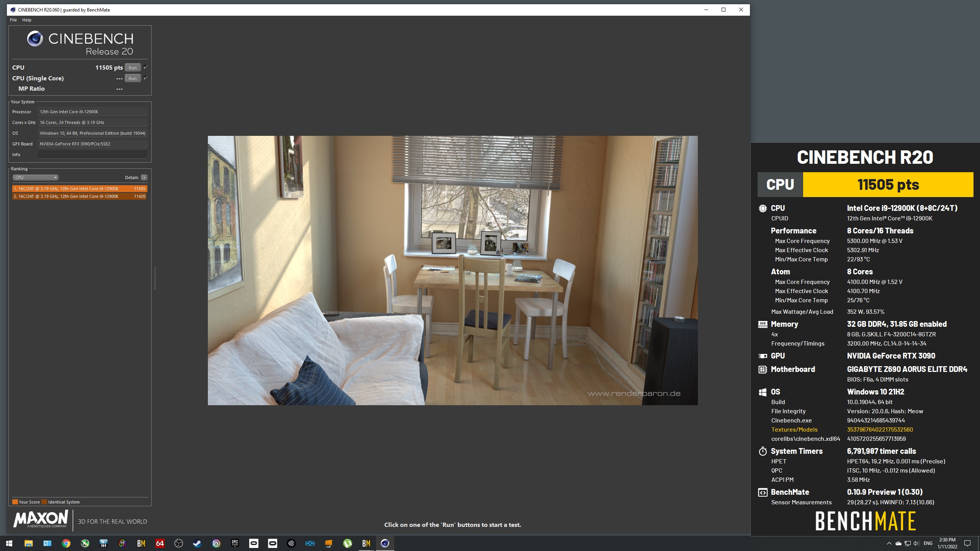
Task: Open the RGB Fusion taskbar icon
Action: [x=122, y=543]
